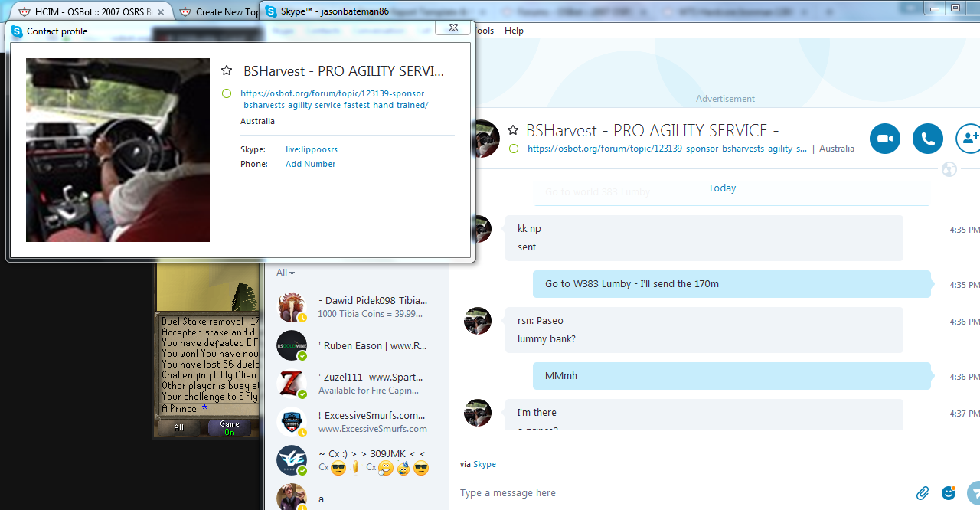Click the Add Number phone link

(x=310, y=164)
